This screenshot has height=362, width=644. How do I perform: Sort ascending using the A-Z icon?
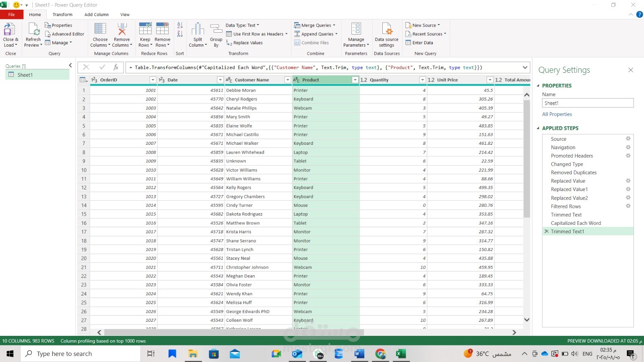180,25
